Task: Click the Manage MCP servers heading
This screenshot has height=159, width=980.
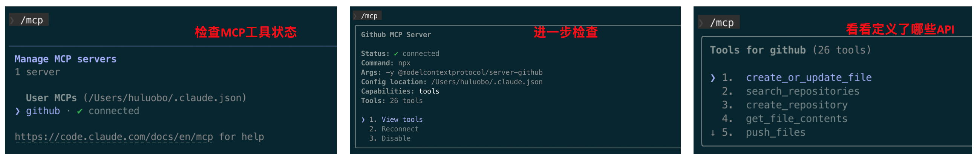Action: click(66, 59)
